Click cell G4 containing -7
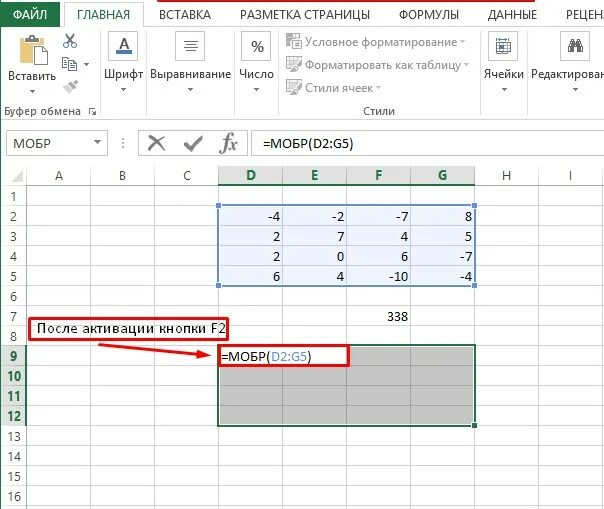 (442, 256)
